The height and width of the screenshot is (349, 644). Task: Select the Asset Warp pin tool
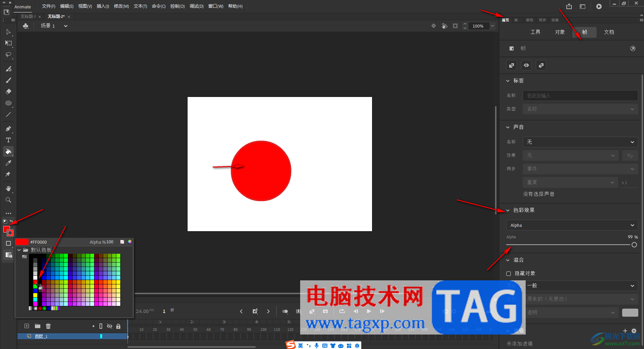coord(8,174)
